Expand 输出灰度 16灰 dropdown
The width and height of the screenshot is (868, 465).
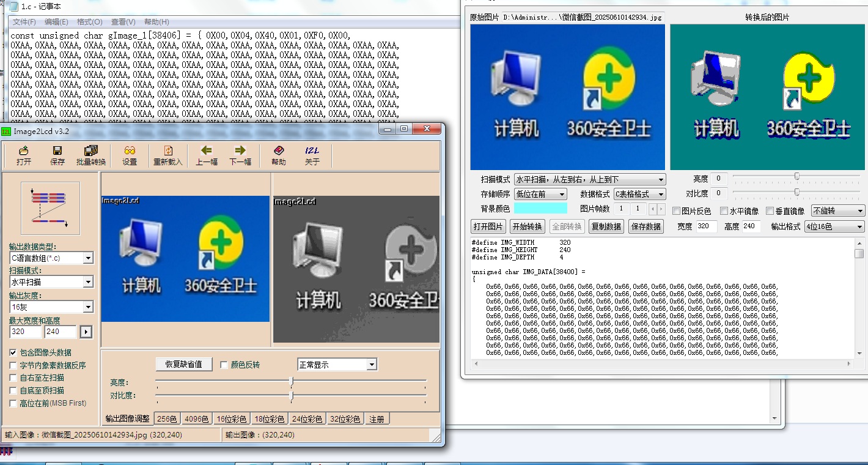click(x=88, y=307)
